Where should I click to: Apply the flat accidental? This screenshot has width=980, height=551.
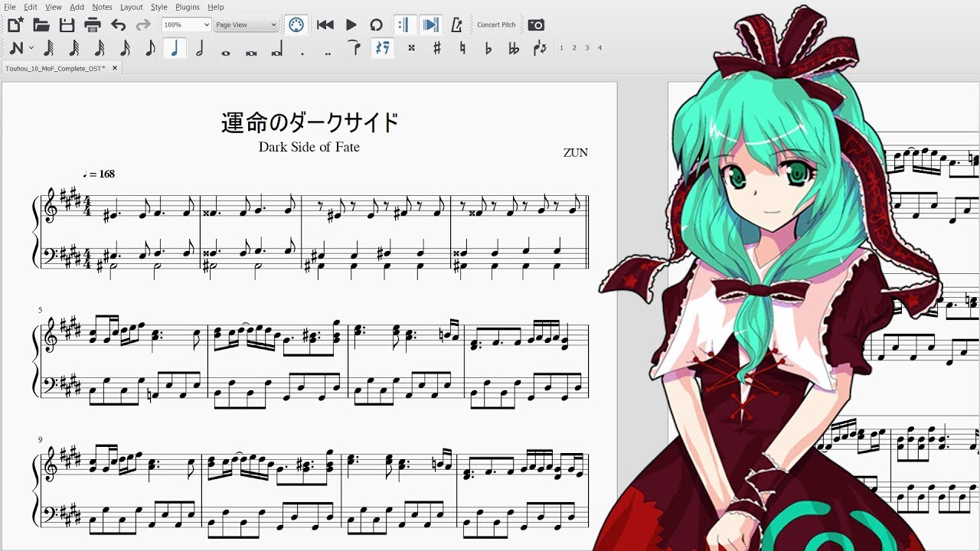click(x=488, y=48)
